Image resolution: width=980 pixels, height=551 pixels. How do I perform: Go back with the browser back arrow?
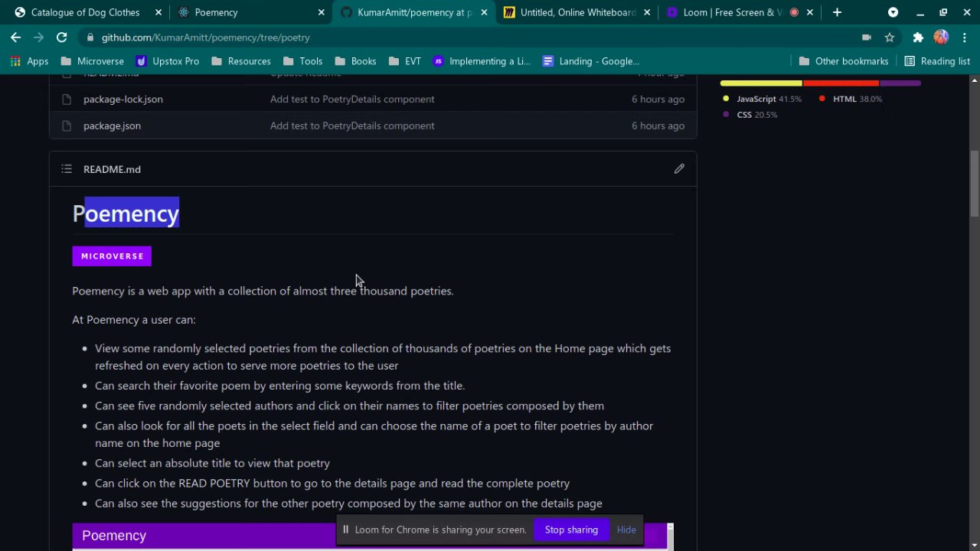coord(16,37)
